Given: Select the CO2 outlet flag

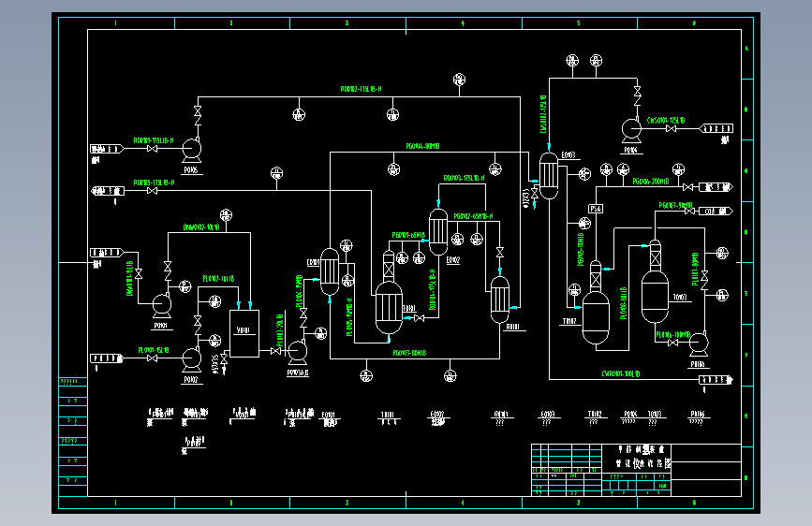Looking at the screenshot, I should coord(716,212).
